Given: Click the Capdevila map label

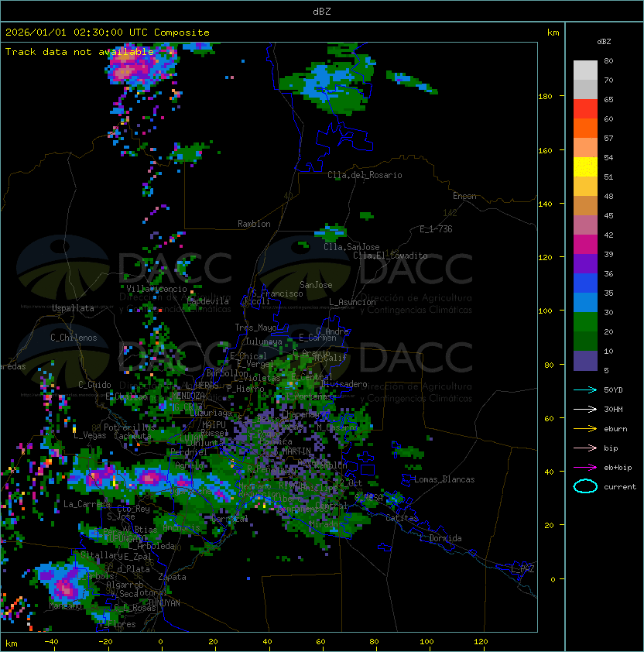Looking at the screenshot, I should 208,301.
